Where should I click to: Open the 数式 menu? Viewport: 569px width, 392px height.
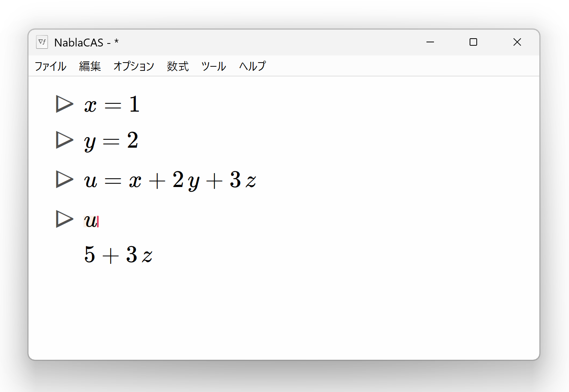(x=178, y=66)
